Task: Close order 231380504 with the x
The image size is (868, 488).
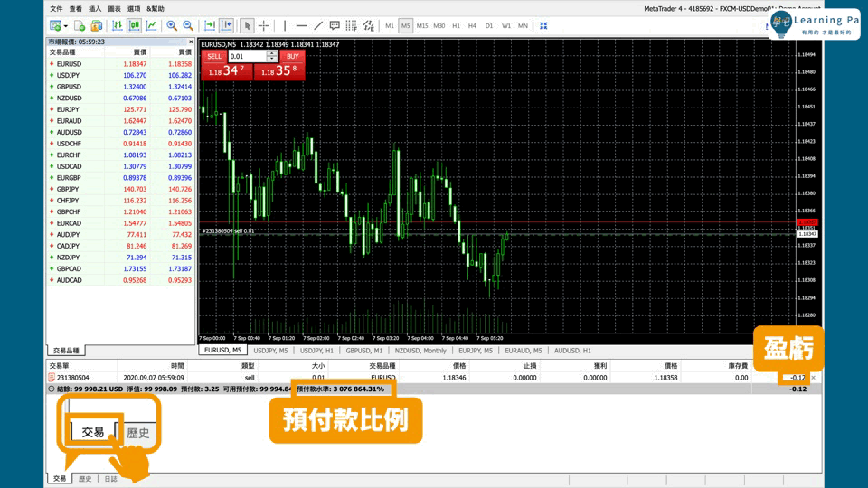Action: pos(813,378)
